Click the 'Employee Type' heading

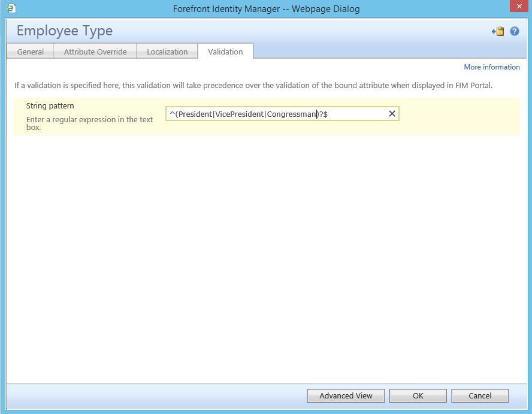click(x=65, y=31)
